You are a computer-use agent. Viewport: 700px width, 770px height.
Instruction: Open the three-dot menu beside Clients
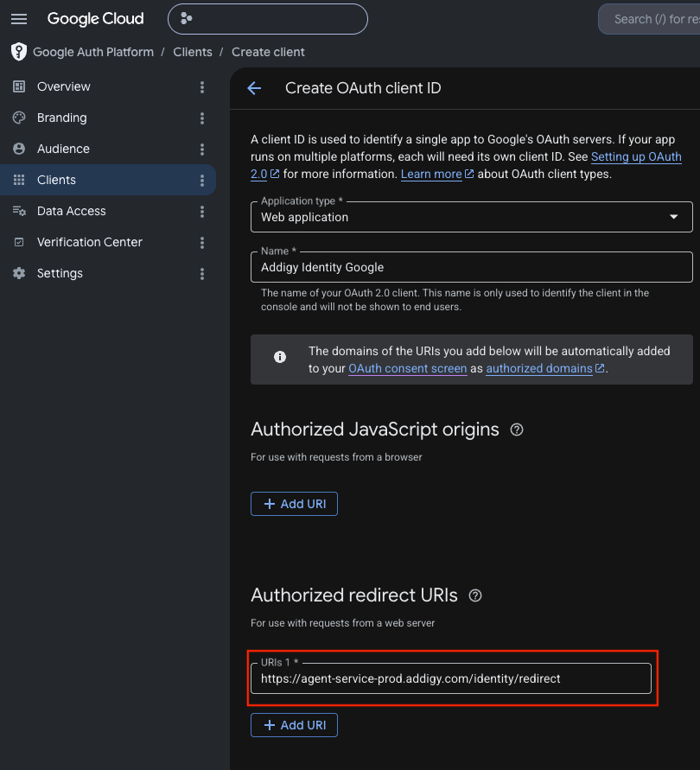(202, 181)
